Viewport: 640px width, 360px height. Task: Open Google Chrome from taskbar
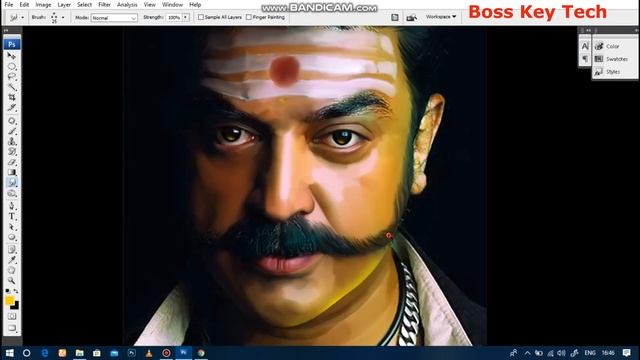(201, 353)
